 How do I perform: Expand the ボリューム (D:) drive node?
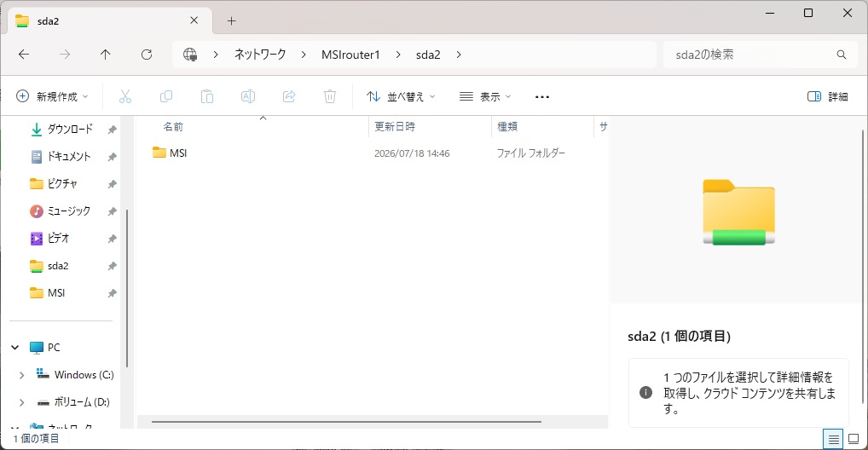(x=21, y=402)
